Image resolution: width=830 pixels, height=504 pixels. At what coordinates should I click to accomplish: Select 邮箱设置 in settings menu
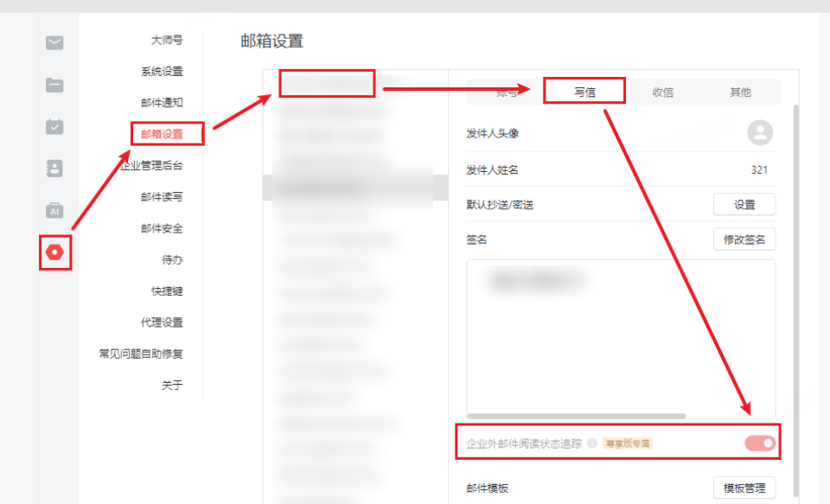[x=162, y=134]
